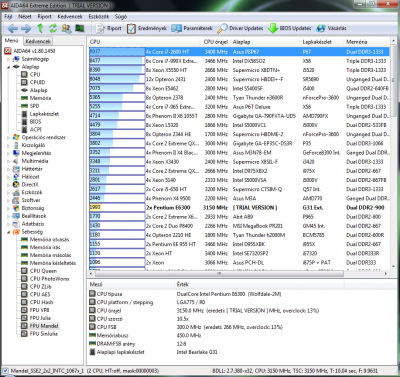Click the 8x Xeon E5462 score bar
The height and width of the screenshot is (377, 400).
[117, 88]
